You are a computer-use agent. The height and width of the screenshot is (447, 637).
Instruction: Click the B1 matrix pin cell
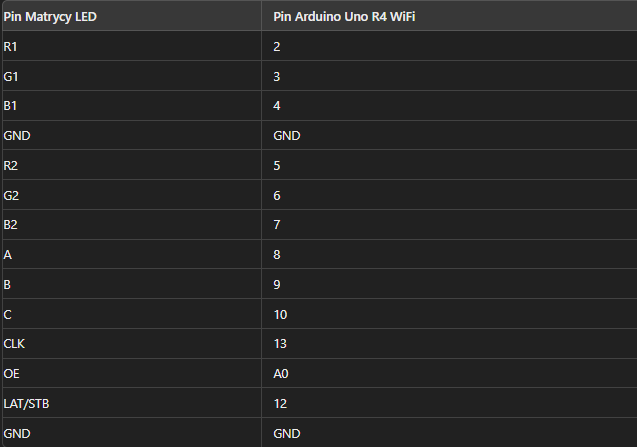[x=10, y=106]
